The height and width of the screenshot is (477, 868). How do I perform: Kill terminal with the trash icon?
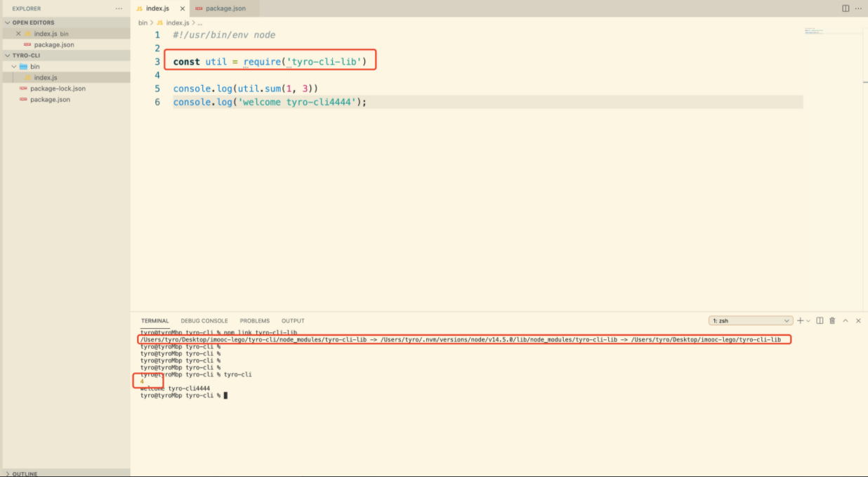click(x=832, y=320)
